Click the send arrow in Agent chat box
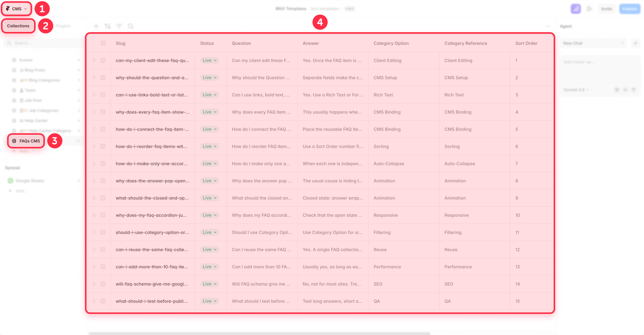The width and height of the screenshot is (644, 335). [x=634, y=90]
